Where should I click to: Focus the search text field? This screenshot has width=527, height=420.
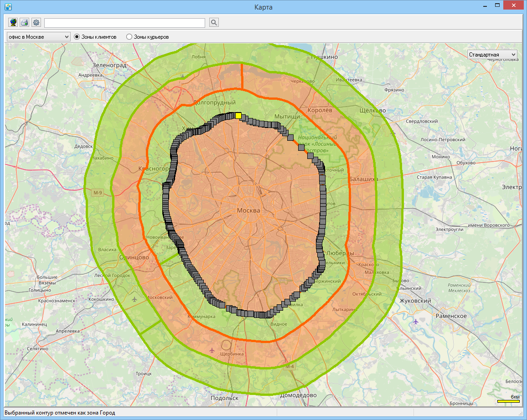[x=125, y=23]
